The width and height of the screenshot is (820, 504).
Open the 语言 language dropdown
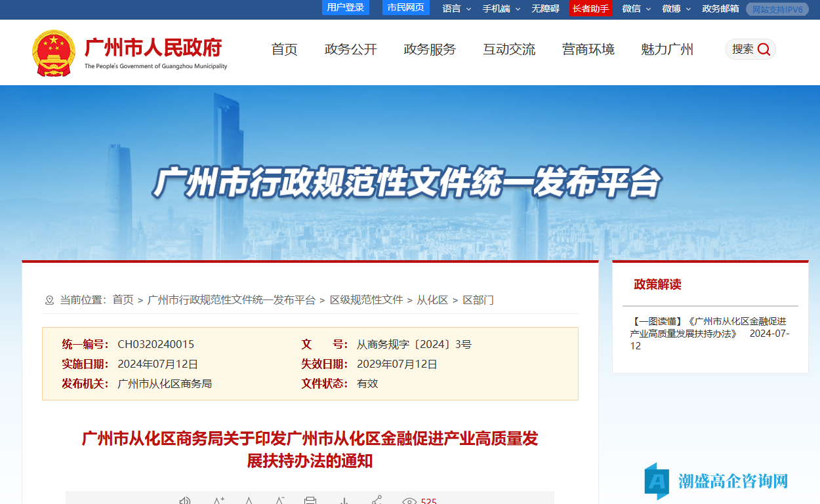point(452,9)
